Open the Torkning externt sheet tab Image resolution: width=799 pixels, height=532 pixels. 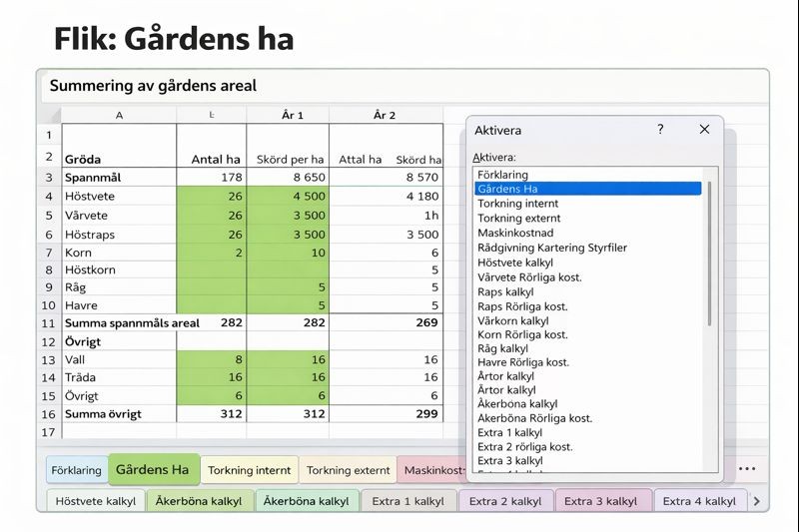(x=348, y=470)
